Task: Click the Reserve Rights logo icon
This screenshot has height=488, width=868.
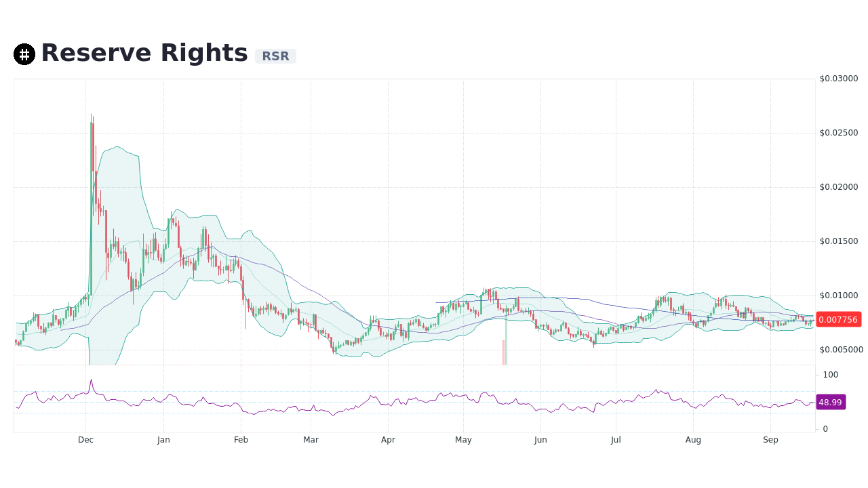Action: [24, 54]
